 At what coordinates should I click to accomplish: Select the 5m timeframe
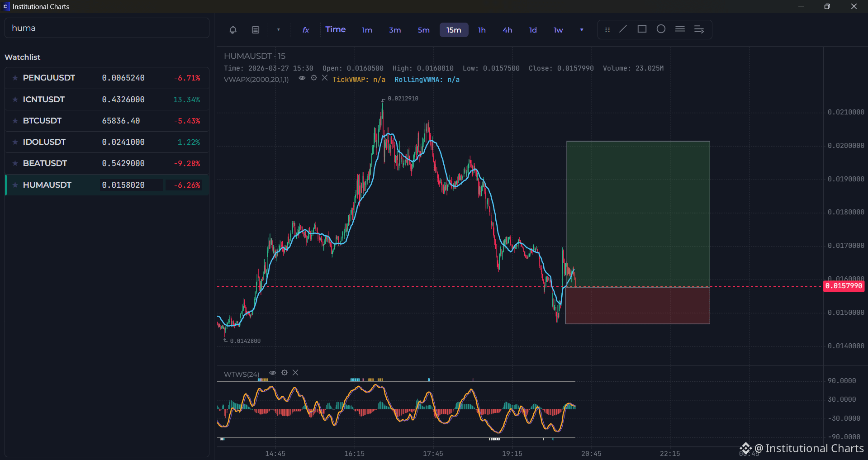tap(423, 30)
